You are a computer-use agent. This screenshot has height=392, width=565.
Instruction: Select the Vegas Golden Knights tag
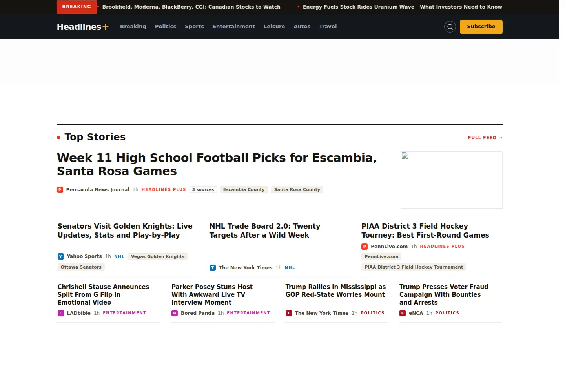158,257
